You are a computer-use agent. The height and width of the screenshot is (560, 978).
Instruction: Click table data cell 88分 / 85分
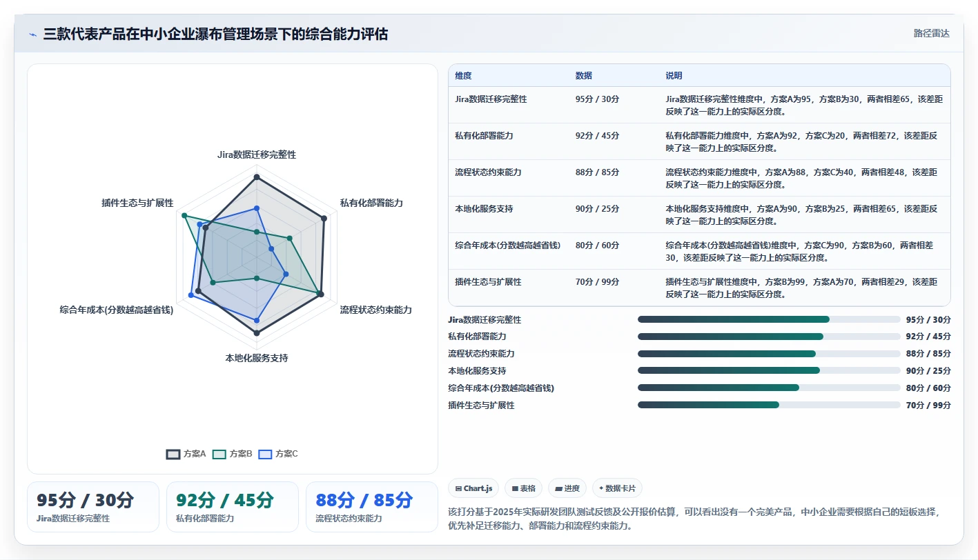click(597, 172)
